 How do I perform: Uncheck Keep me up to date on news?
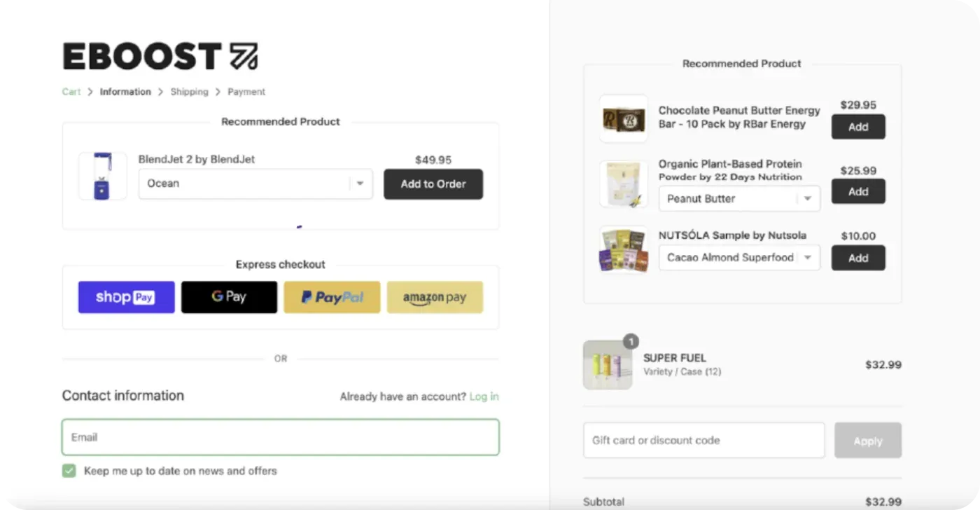(69, 471)
